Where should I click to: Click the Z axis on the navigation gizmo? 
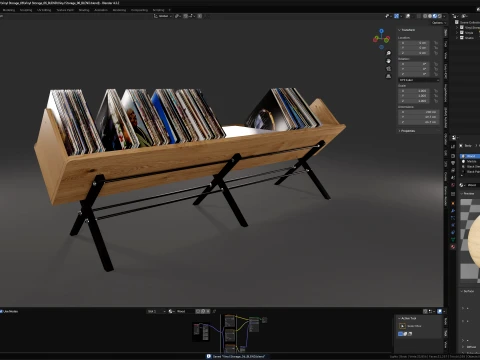[381, 31]
